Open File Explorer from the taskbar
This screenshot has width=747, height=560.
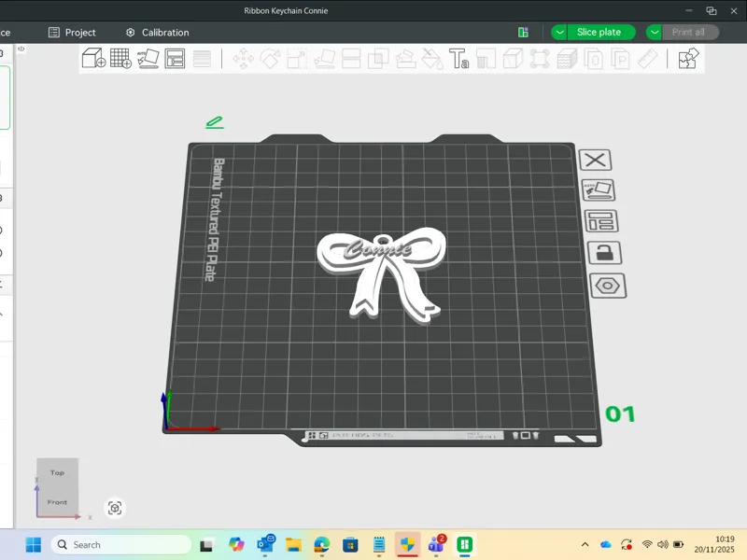[293, 545]
